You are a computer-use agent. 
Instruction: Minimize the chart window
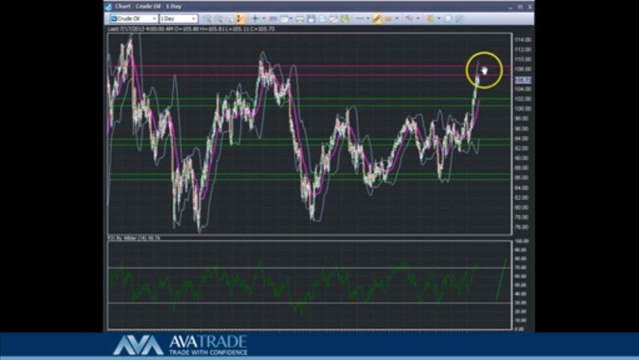[x=511, y=7]
